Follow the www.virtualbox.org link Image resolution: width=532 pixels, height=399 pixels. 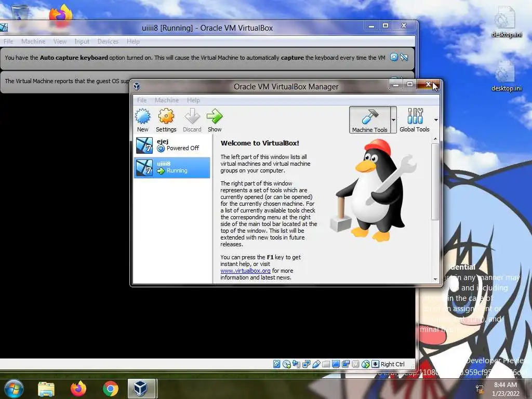pyautogui.click(x=245, y=271)
